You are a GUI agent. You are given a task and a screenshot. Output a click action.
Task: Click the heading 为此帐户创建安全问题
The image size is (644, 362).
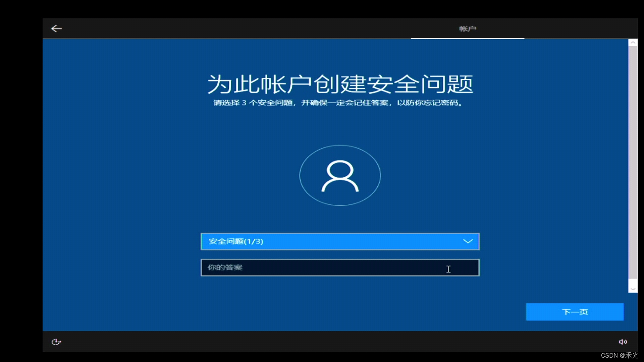coord(340,84)
